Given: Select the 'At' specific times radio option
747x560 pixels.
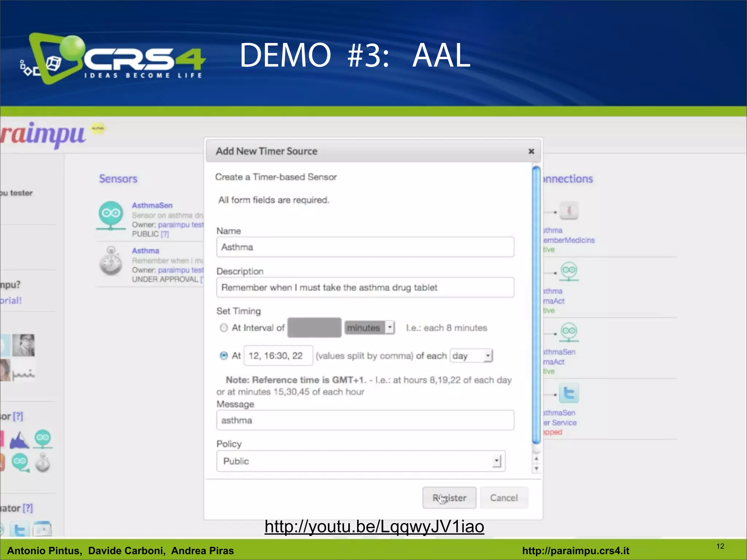Looking at the screenshot, I should (224, 355).
